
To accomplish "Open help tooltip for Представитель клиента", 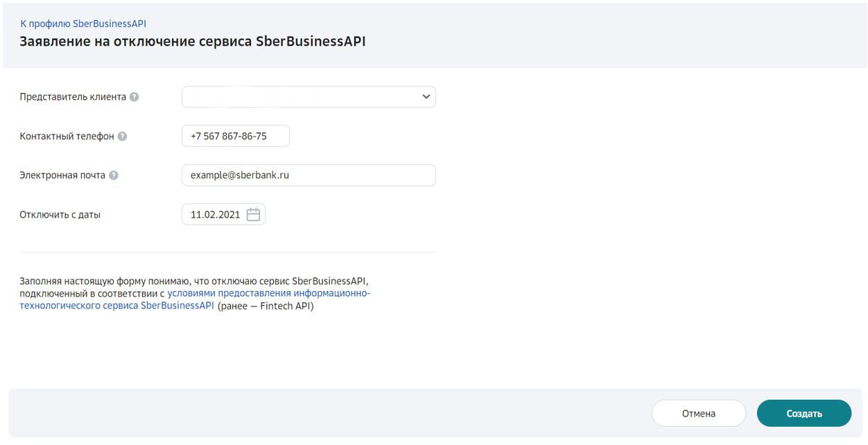I will pyautogui.click(x=134, y=97).
